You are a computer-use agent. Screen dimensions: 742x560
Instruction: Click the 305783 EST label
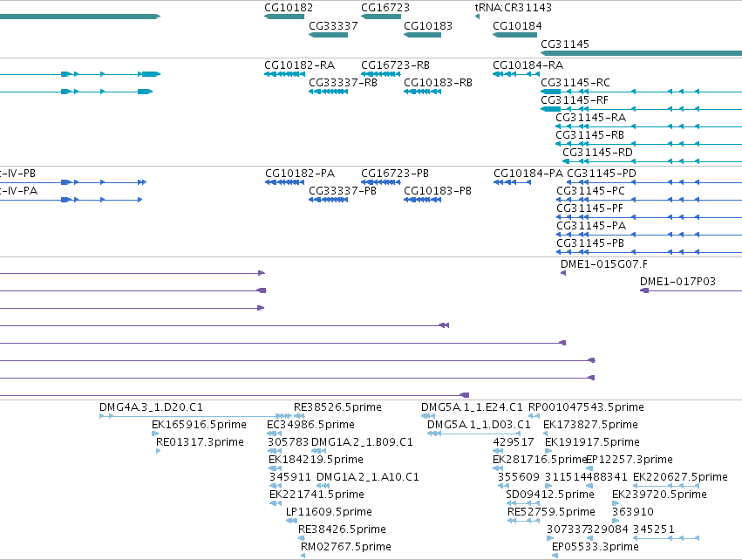click(x=288, y=442)
